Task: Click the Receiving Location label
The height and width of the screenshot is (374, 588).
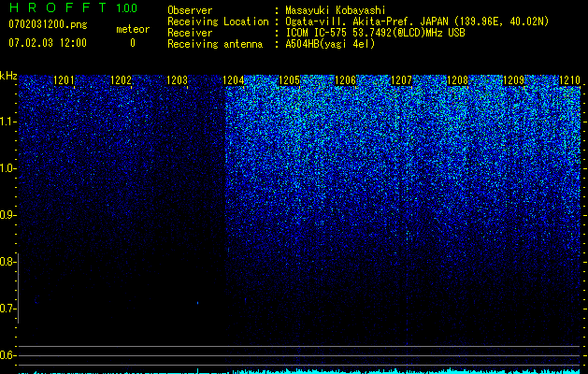Action: click(x=218, y=22)
